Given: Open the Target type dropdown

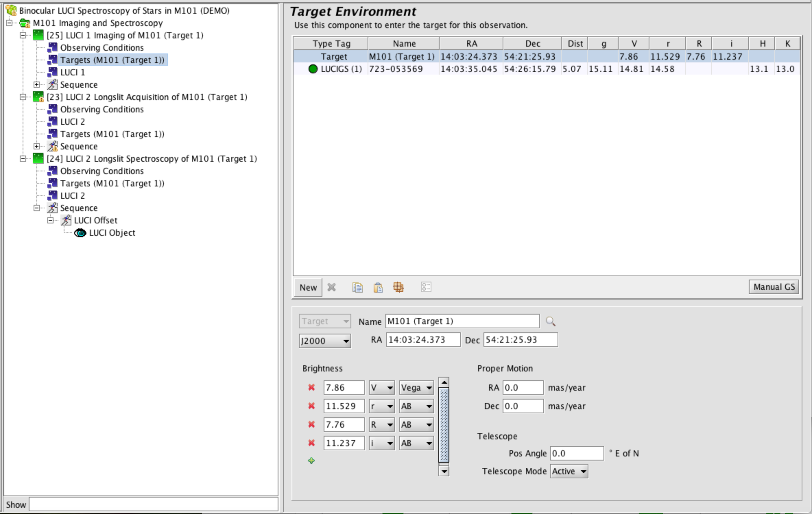Looking at the screenshot, I should [325, 321].
